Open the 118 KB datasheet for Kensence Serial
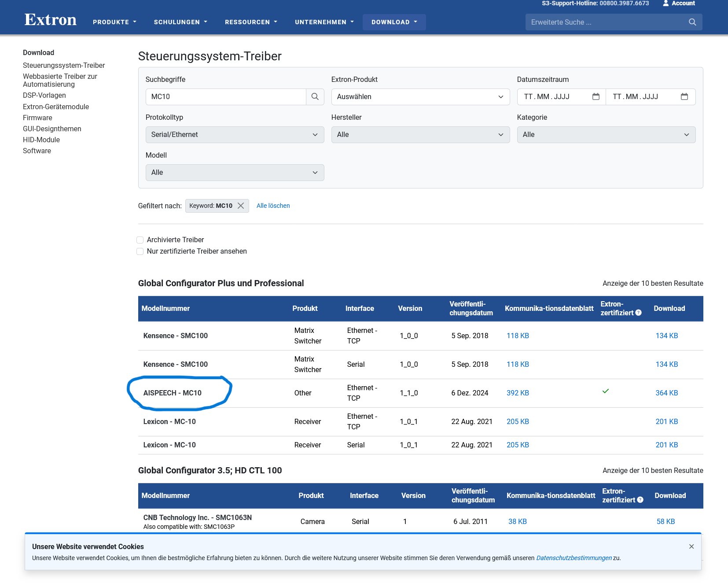728x583 pixels. [518, 365]
